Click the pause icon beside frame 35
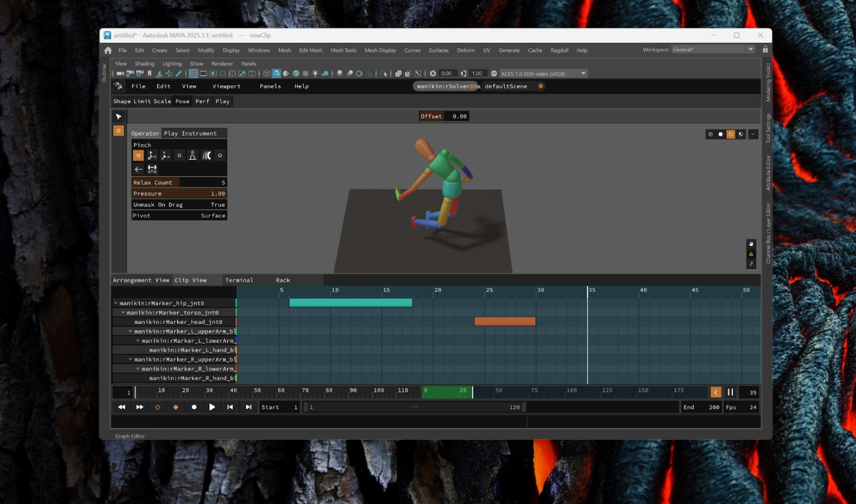This screenshot has height=504, width=856. (x=730, y=392)
